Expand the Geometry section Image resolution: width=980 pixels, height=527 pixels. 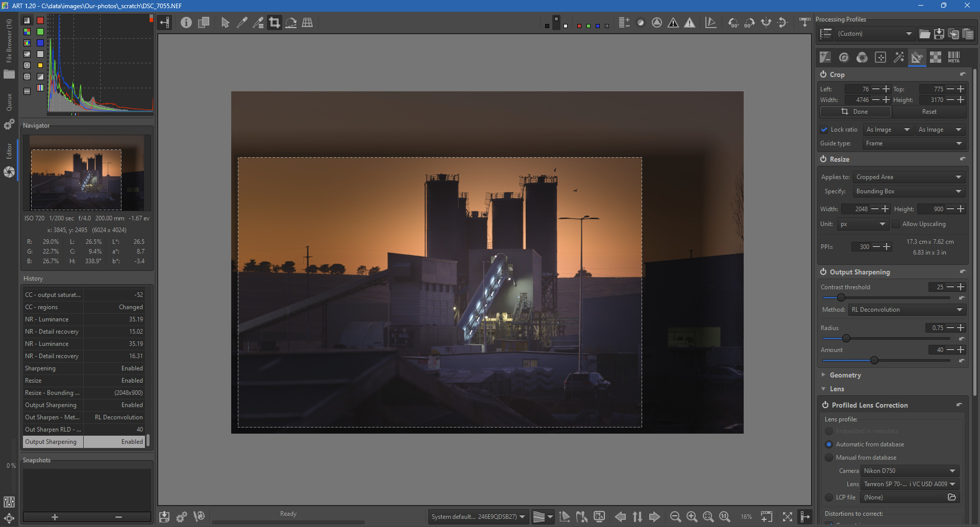pos(845,375)
